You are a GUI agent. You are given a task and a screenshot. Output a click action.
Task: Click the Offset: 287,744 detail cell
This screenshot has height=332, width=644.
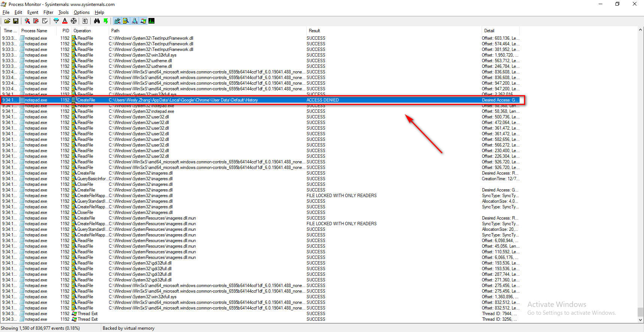500,274
